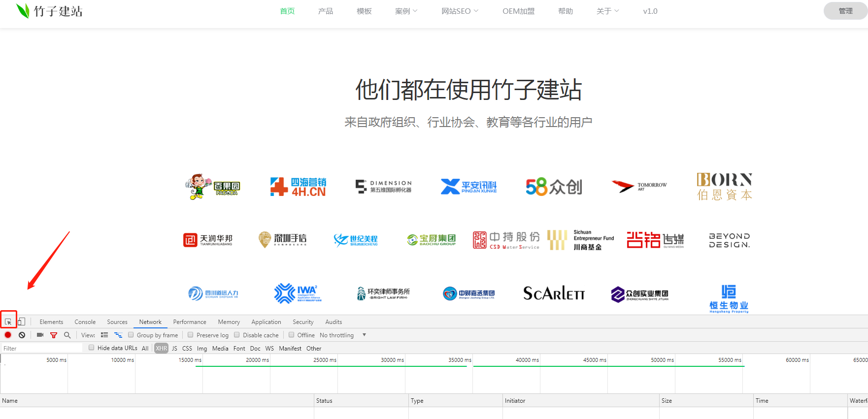Image resolution: width=868 pixels, height=419 pixels.
Task: Click the 管理 button
Action: click(x=845, y=11)
